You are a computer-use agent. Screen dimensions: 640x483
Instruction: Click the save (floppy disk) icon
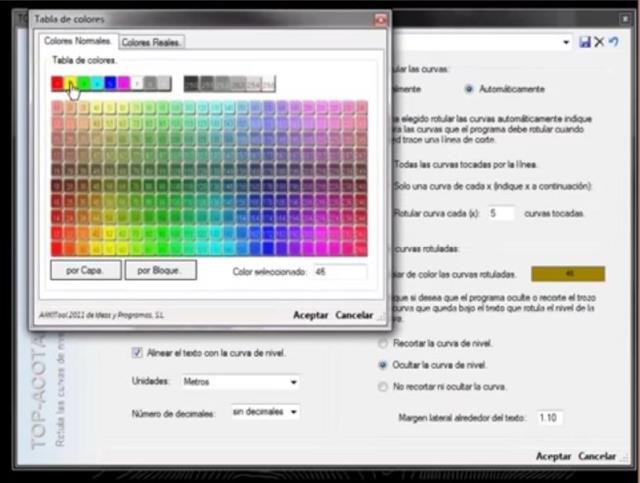tap(585, 42)
